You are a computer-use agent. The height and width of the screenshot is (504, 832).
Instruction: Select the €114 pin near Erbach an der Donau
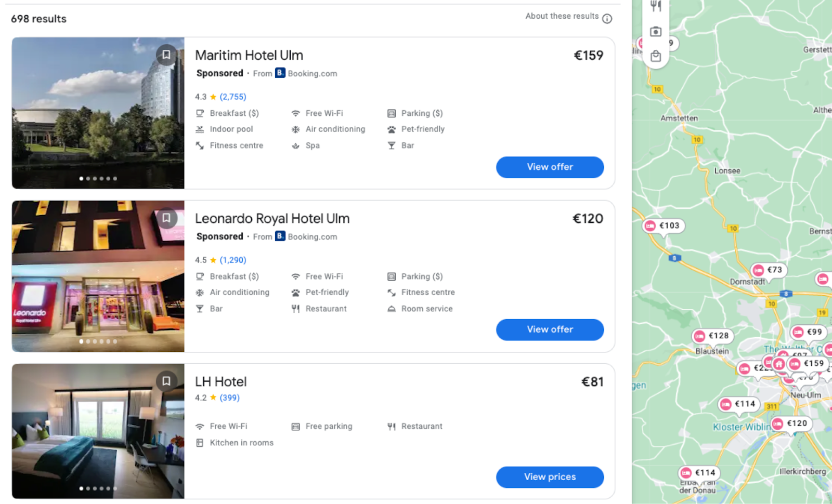click(699, 473)
